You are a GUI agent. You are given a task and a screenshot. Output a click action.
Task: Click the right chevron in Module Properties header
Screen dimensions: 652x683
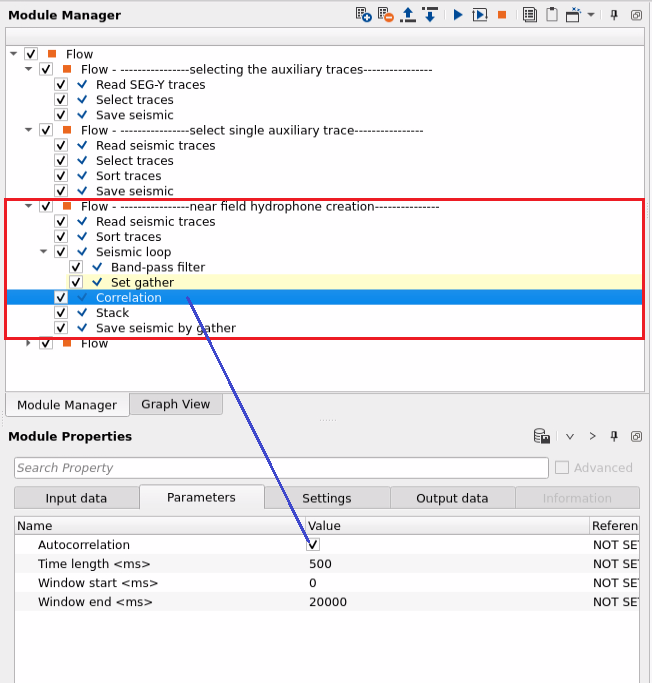click(592, 436)
